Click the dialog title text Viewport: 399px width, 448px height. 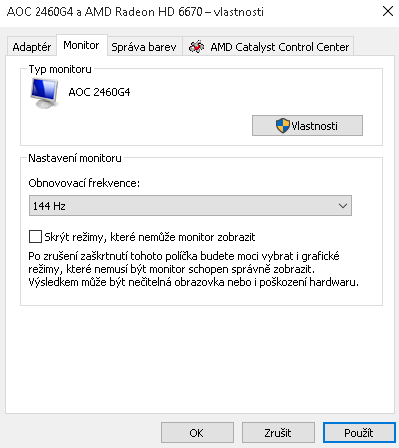(x=135, y=12)
